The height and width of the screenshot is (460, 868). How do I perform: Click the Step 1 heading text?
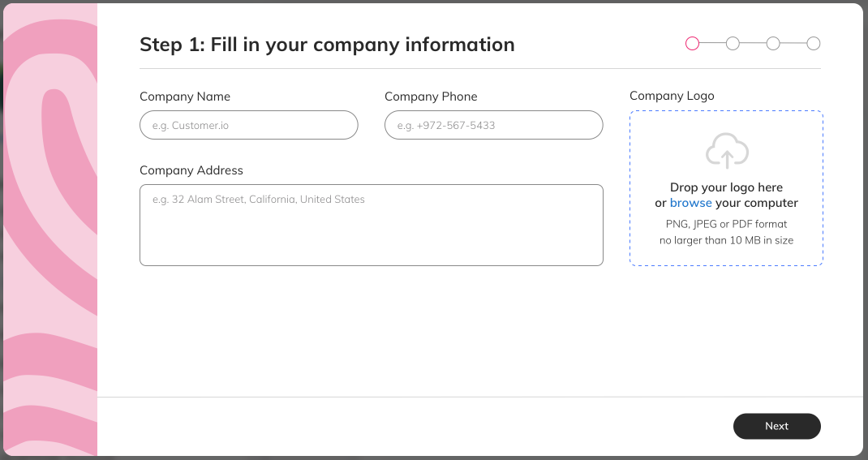pos(327,45)
